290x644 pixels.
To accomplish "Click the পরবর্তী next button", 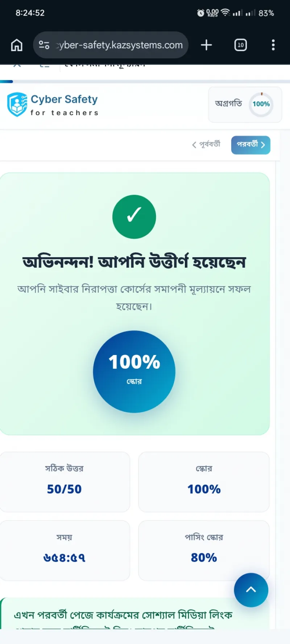I will click(251, 145).
